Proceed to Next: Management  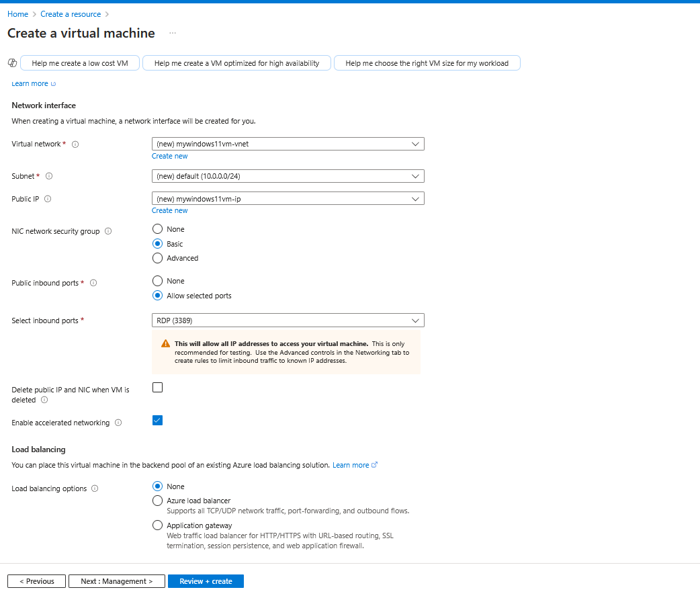coord(116,581)
